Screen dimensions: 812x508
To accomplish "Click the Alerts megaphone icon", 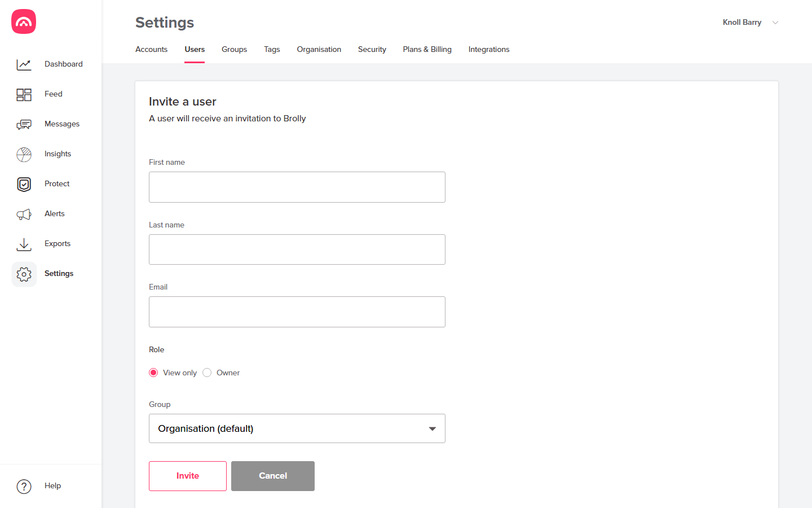I will 24,214.
